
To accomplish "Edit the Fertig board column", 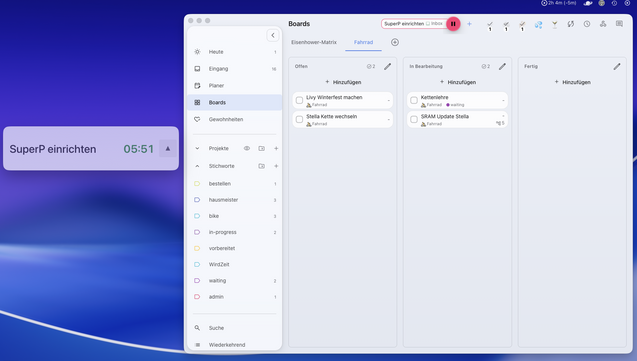I will click(x=617, y=66).
